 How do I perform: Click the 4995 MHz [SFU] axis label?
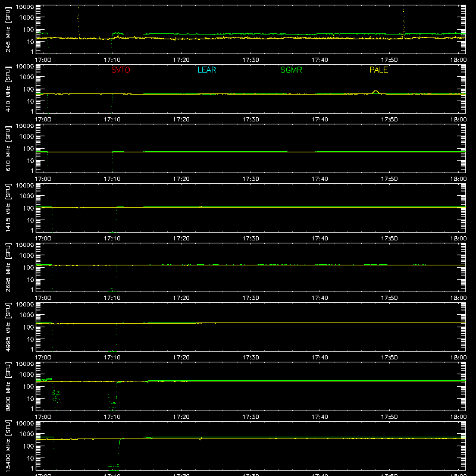click(8, 327)
